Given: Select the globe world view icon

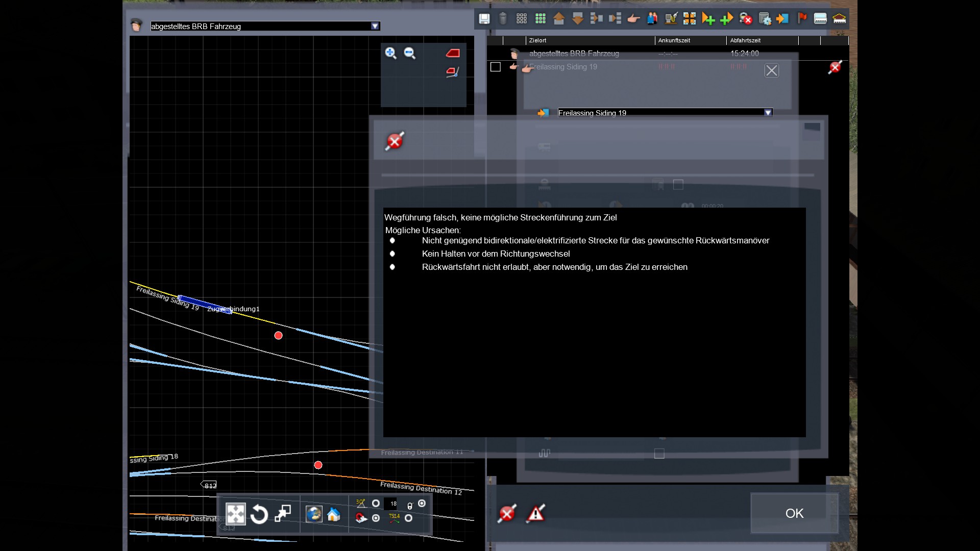Looking at the screenshot, I should tap(313, 514).
